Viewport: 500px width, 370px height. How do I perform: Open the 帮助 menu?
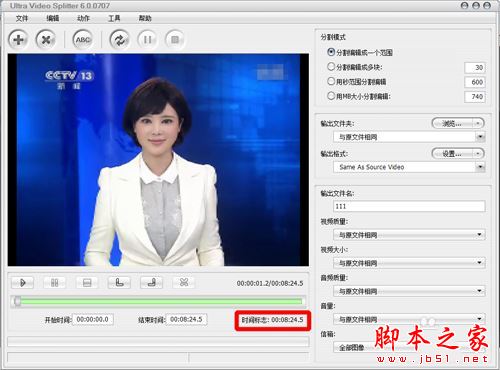pos(145,18)
